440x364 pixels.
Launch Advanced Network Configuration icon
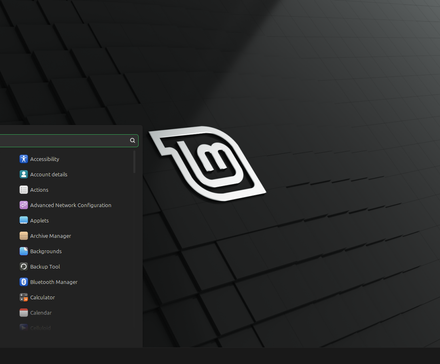click(x=24, y=205)
